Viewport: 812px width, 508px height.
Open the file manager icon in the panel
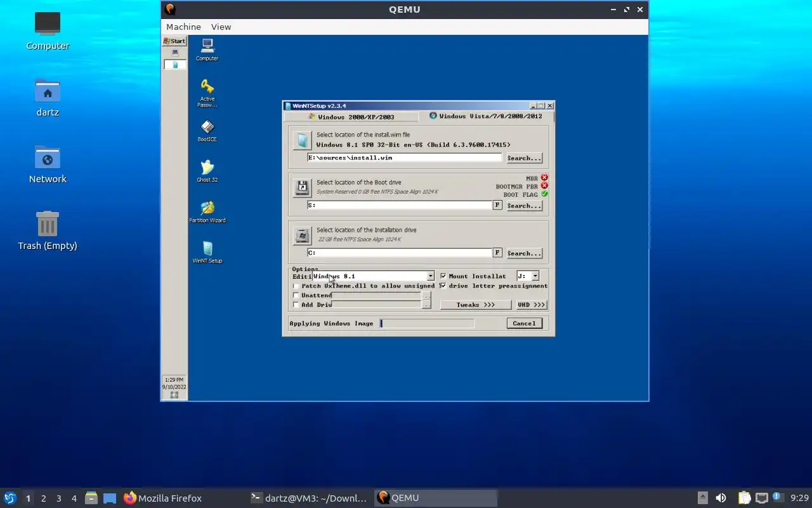coord(91,498)
